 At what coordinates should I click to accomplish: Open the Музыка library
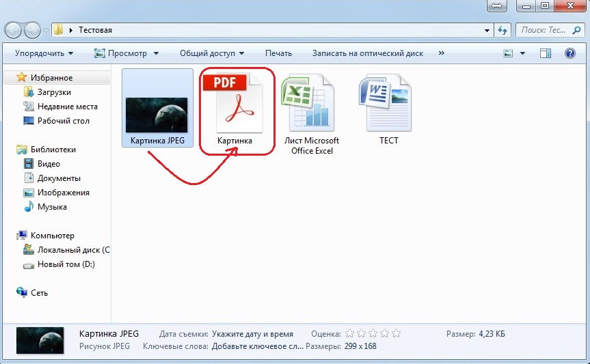coord(52,207)
